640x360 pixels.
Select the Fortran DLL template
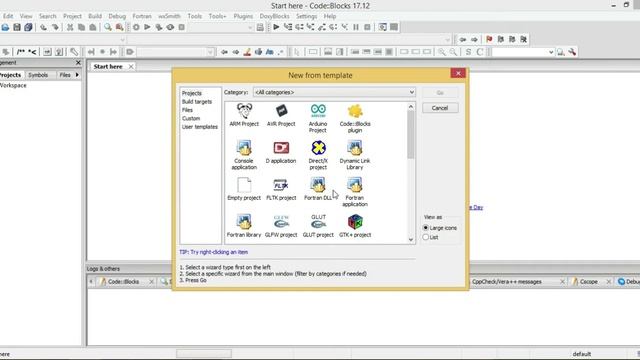pos(318,189)
